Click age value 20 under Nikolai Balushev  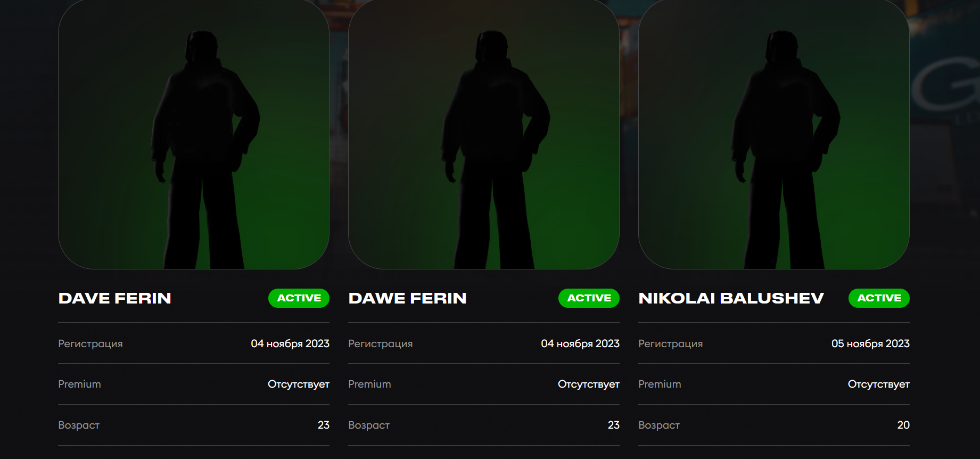(x=903, y=425)
